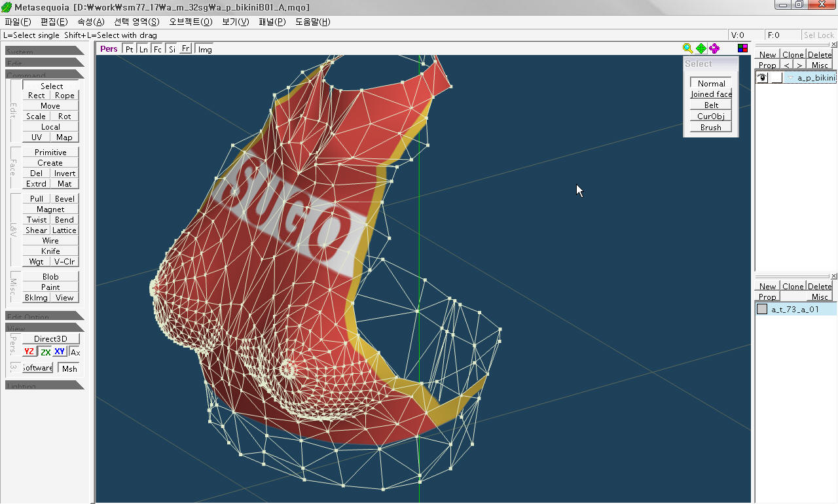Activate the Scale command
Screen dimensions: 838x504
click(36, 116)
